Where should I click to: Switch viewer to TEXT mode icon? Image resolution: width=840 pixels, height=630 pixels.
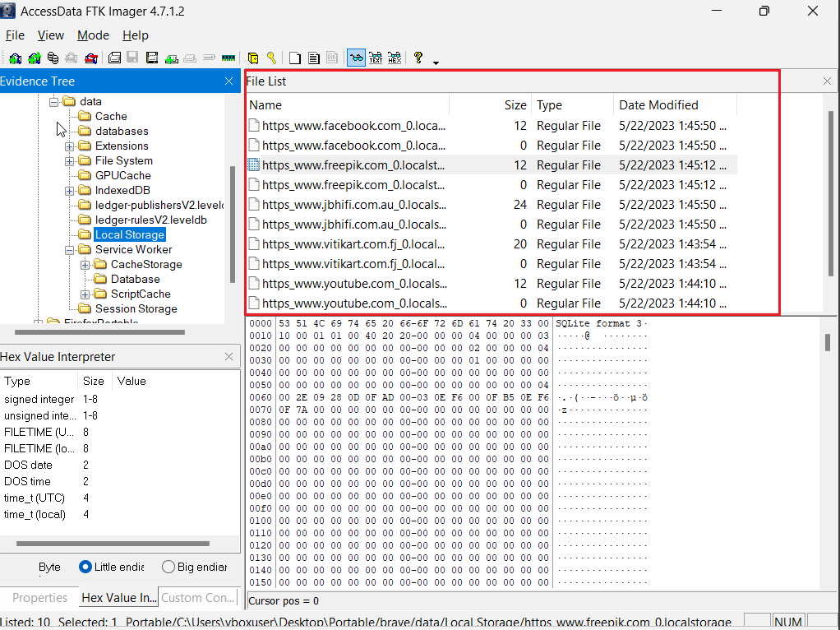point(376,58)
